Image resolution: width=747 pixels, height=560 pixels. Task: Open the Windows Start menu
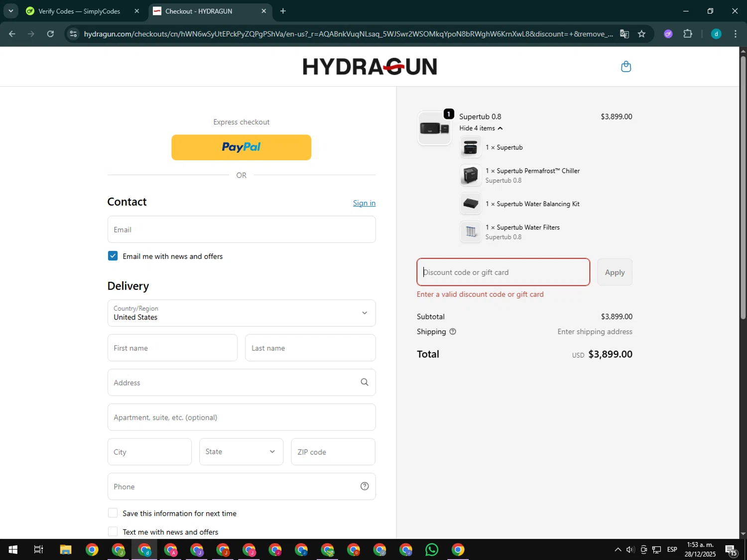13,550
